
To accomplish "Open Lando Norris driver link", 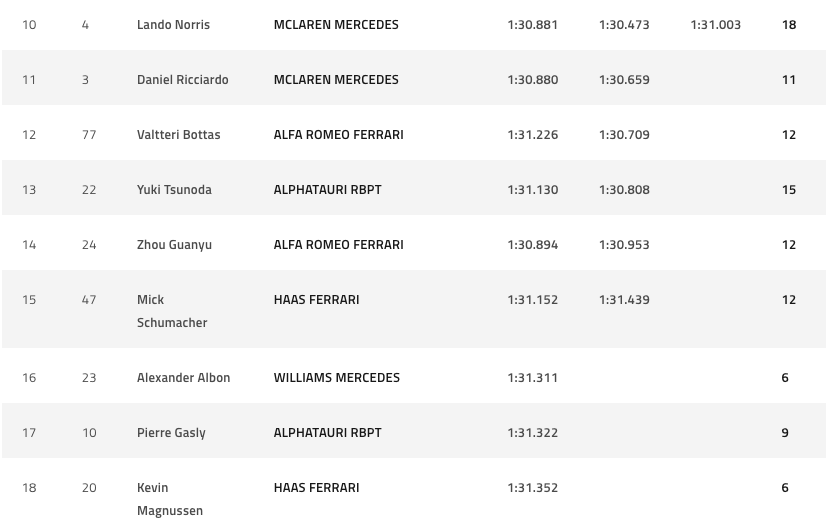I will [x=173, y=25].
